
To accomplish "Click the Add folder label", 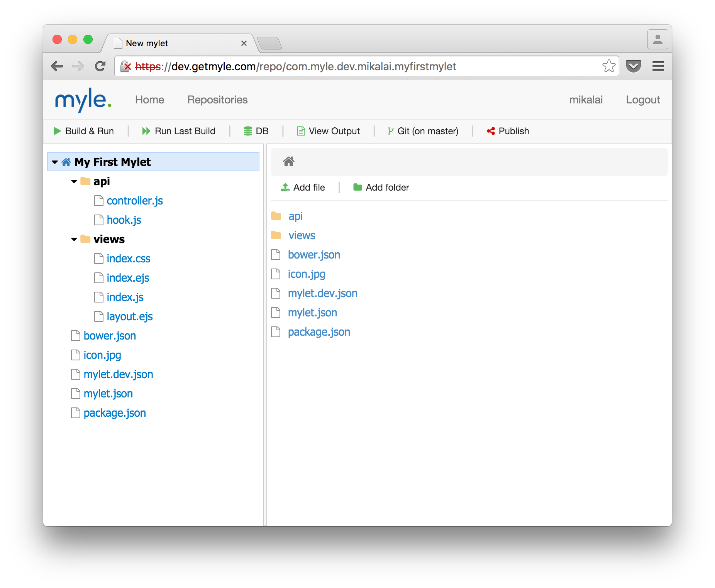I will click(x=387, y=187).
